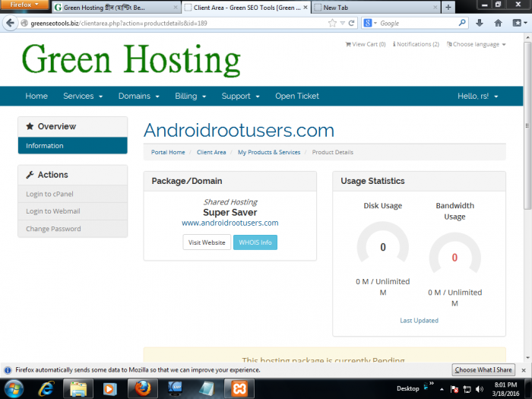Screen dimensions: 532x399
Task: Click the View Cart (0) link
Action: (366, 44)
